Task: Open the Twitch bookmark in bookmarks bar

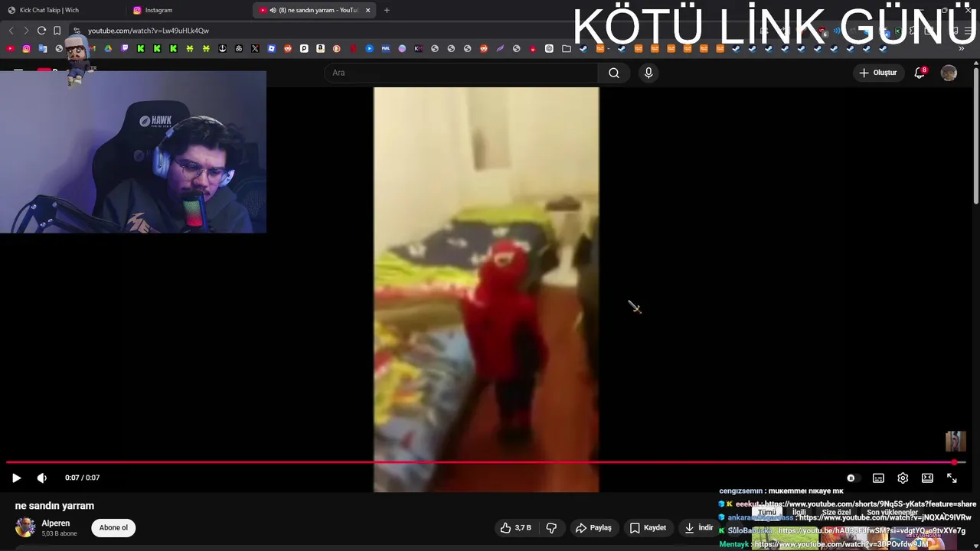Action: (125, 48)
